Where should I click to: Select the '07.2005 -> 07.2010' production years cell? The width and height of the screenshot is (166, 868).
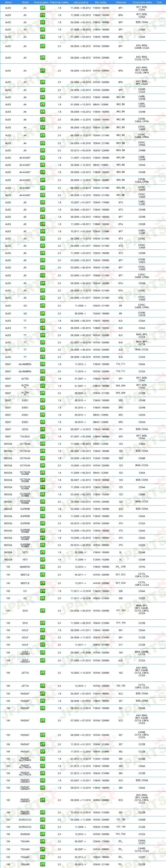tap(81, 720)
